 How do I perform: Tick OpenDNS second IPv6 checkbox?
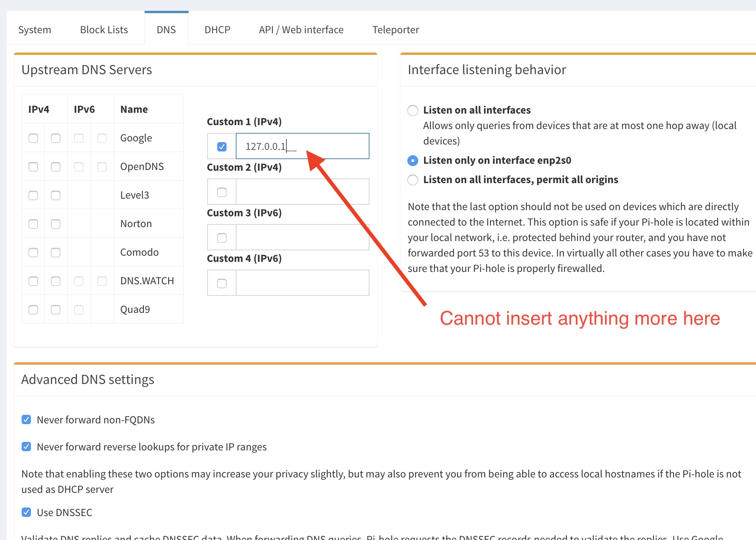click(x=102, y=166)
